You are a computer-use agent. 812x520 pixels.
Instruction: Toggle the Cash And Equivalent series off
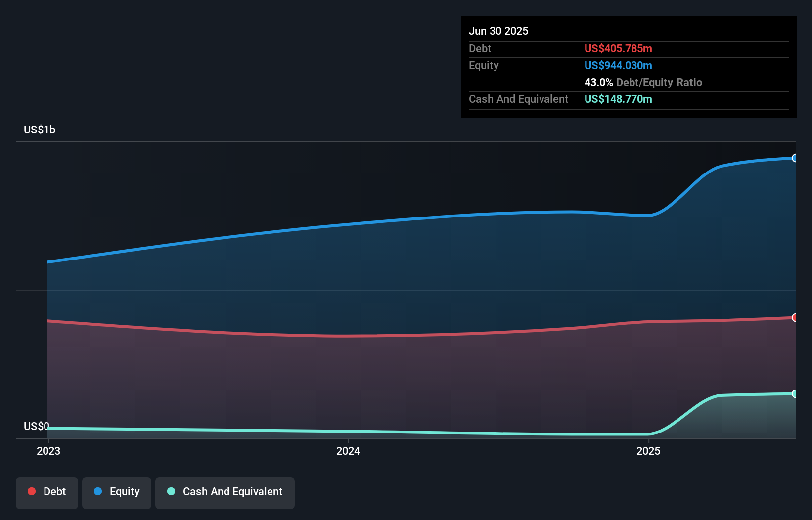pos(225,492)
